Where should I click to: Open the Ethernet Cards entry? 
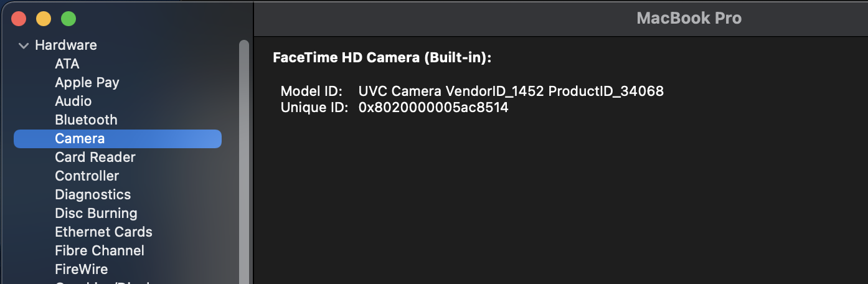point(103,232)
